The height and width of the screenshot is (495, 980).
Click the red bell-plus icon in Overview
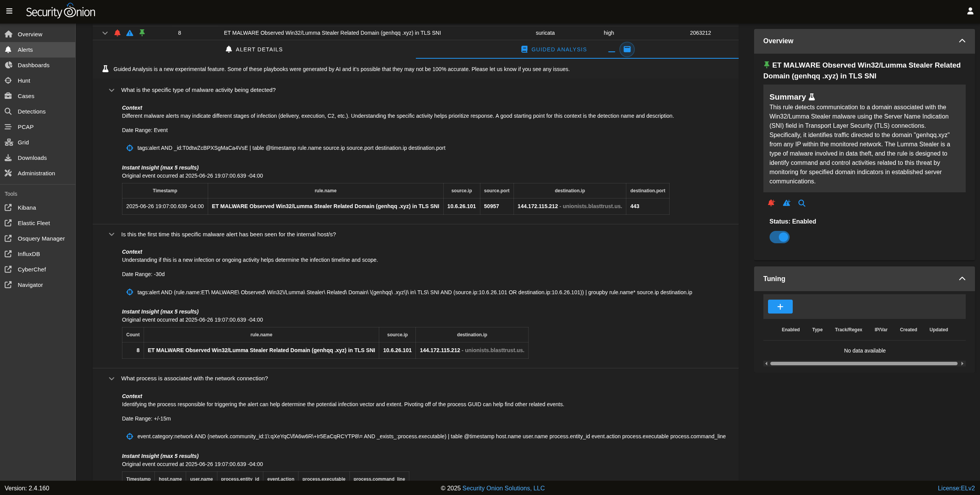click(x=771, y=203)
